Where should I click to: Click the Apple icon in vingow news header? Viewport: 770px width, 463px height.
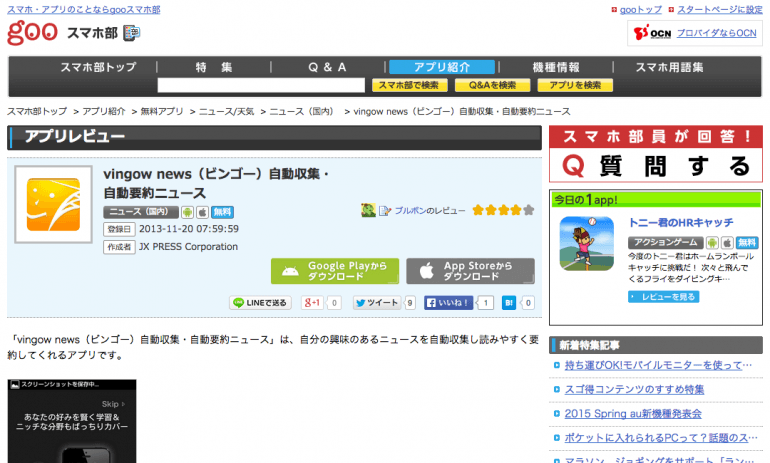coord(202,212)
